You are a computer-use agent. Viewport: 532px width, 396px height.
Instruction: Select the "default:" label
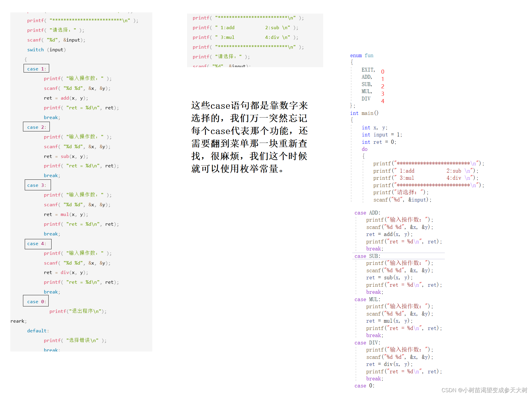point(38,331)
